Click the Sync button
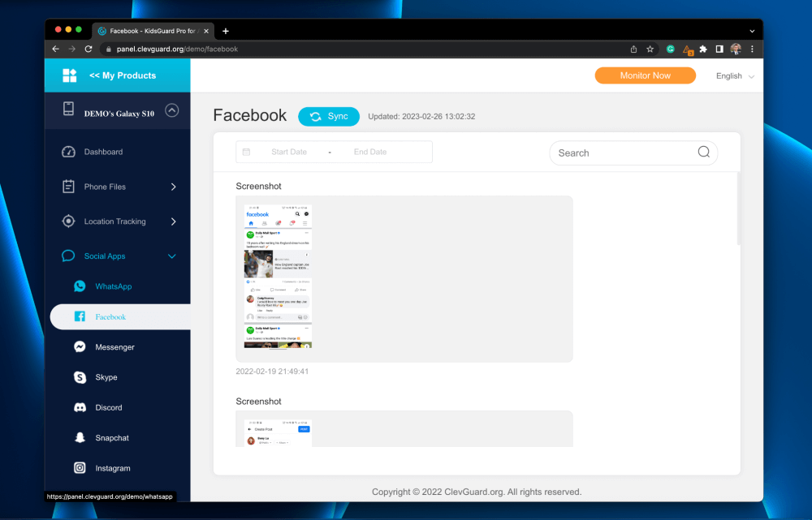This screenshot has height=520, width=812. [329, 117]
